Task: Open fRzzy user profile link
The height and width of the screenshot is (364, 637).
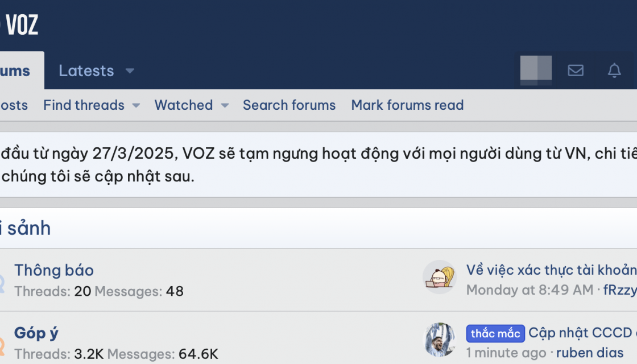Action: click(620, 289)
